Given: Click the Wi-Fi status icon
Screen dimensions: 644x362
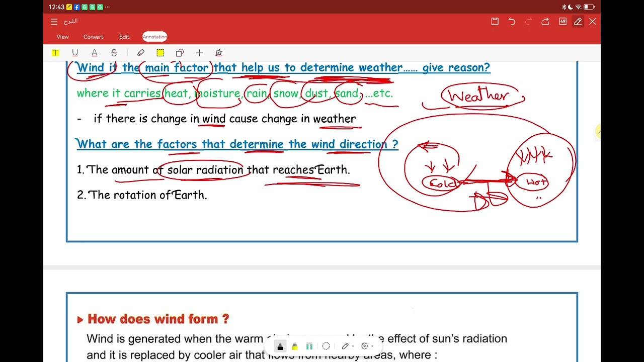Looking at the screenshot, I should click(578, 7).
